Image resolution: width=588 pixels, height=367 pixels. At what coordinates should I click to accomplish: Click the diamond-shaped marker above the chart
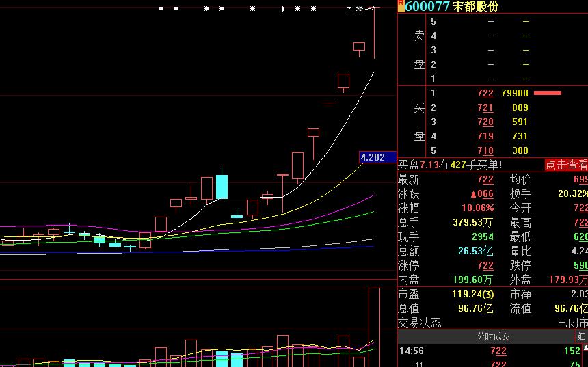[282, 10]
